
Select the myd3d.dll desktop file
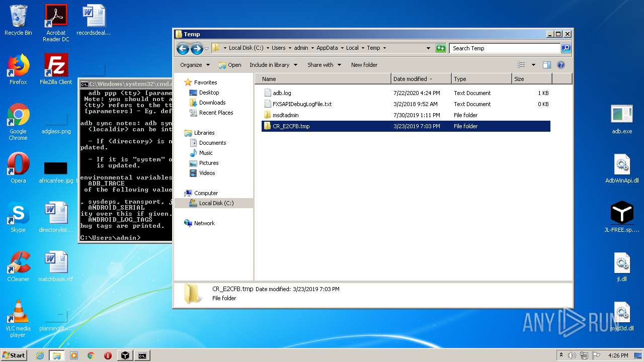coord(622,316)
